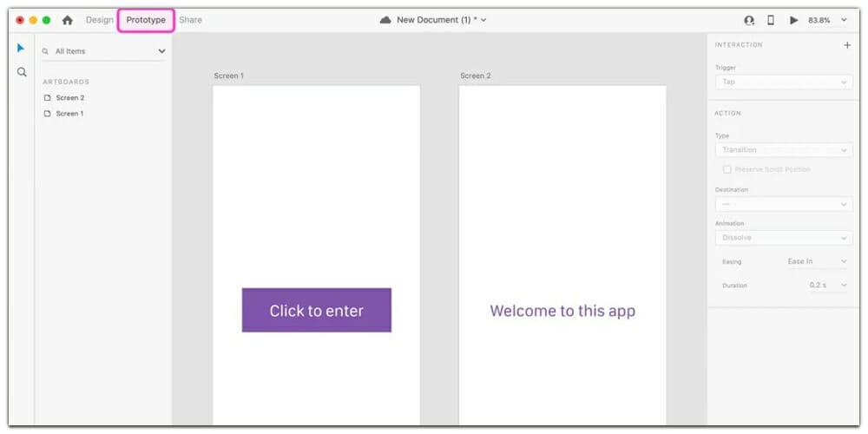Switch to the Design tab

(100, 20)
